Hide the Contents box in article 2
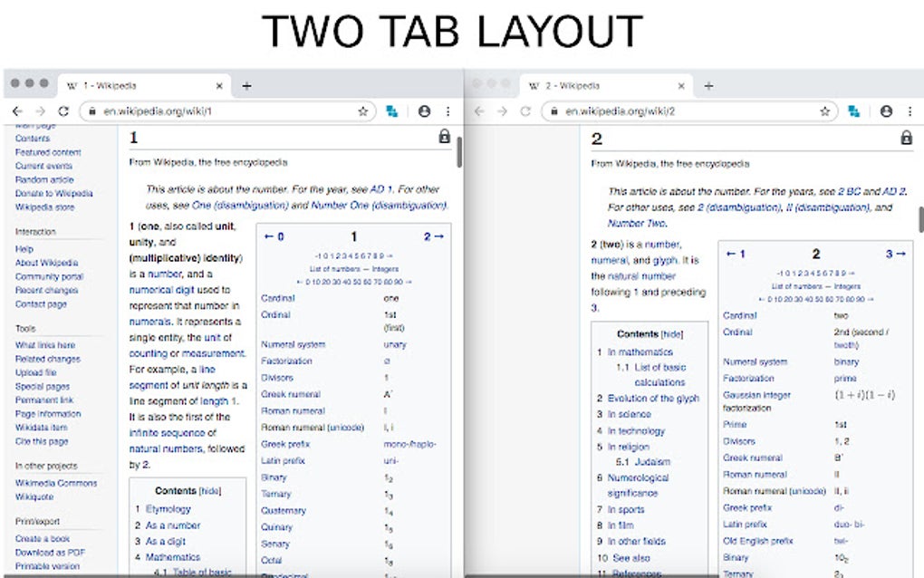This screenshot has width=924, height=578. click(672, 334)
